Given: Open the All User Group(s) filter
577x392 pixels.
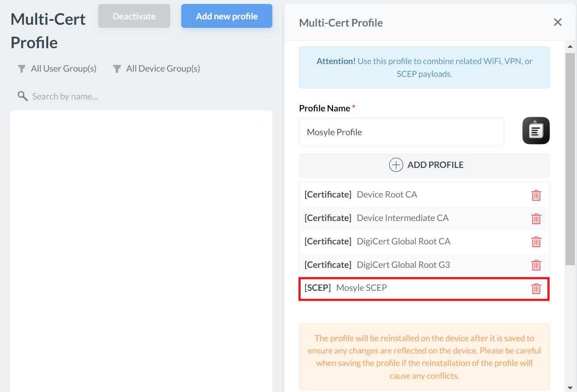Looking at the screenshot, I should click(x=57, y=69).
